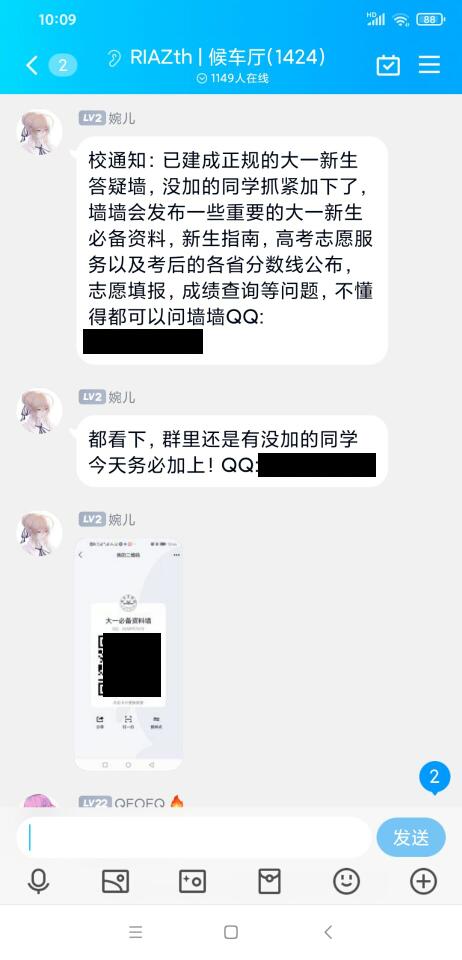Open the emoji smiley panel
The width and height of the screenshot is (462, 960).
[x=346, y=882]
